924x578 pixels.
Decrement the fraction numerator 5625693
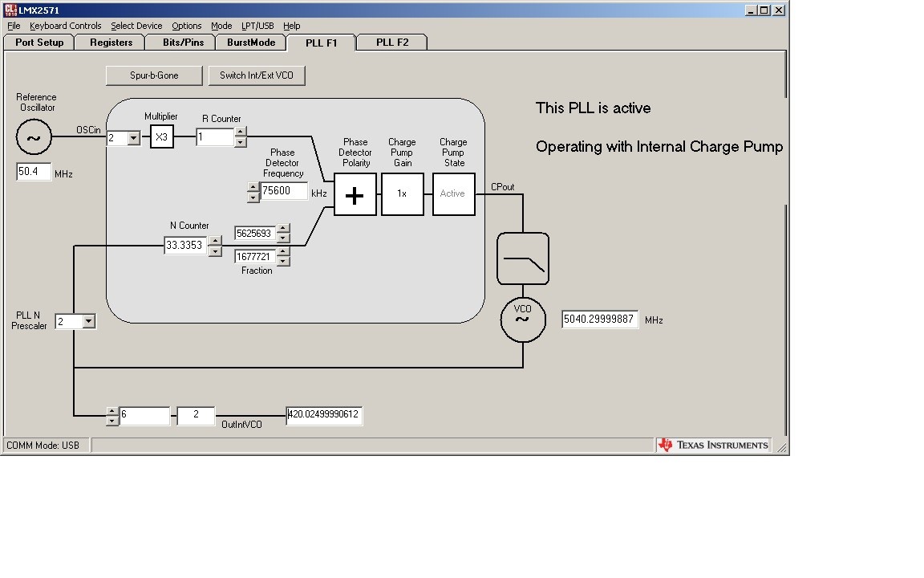pyautogui.click(x=283, y=238)
